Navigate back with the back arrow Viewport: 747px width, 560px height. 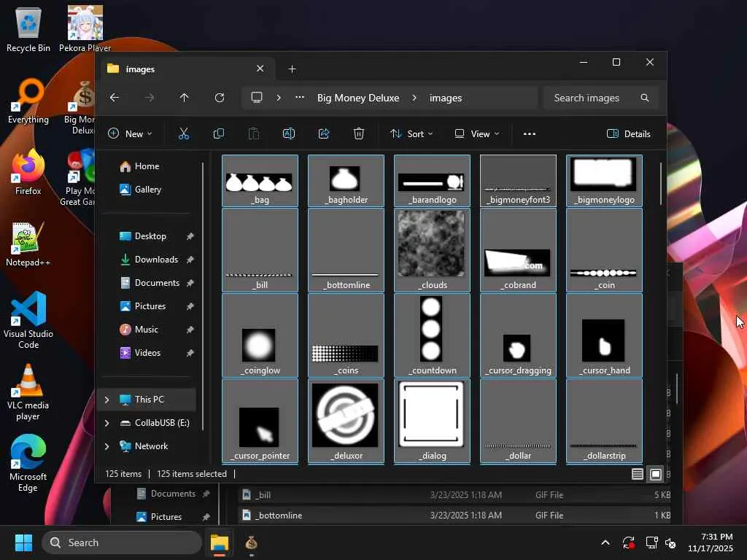point(115,98)
